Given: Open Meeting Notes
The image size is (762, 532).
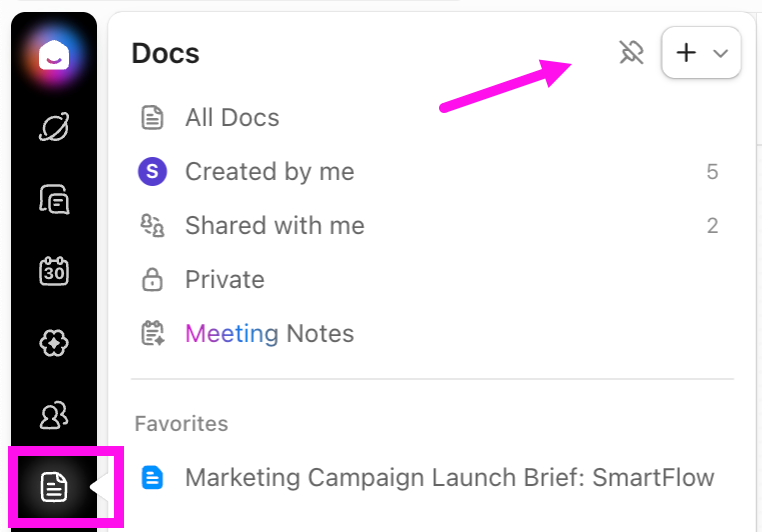Looking at the screenshot, I should tap(269, 334).
